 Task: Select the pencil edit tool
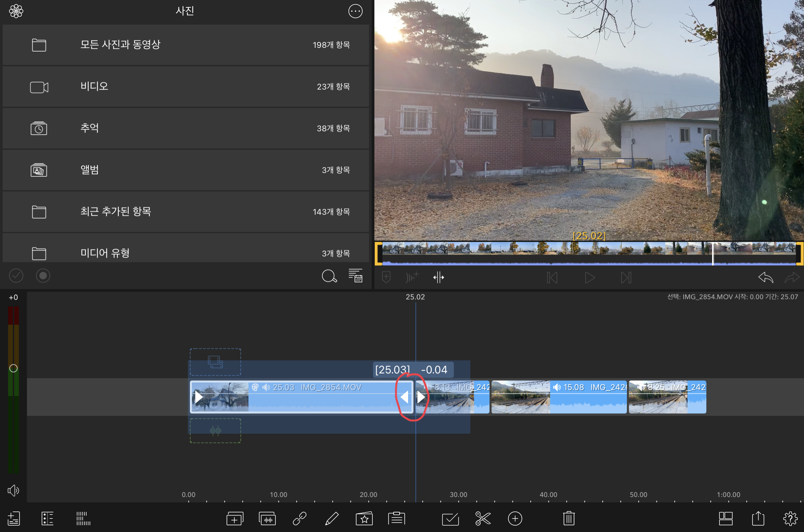[331, 519]
